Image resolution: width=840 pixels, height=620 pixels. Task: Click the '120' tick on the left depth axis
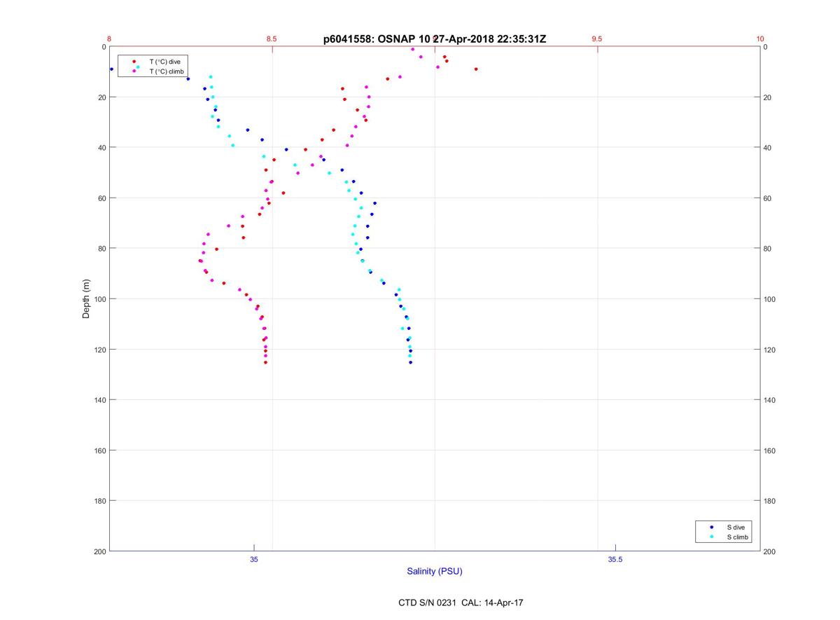[x=100, y=350]
